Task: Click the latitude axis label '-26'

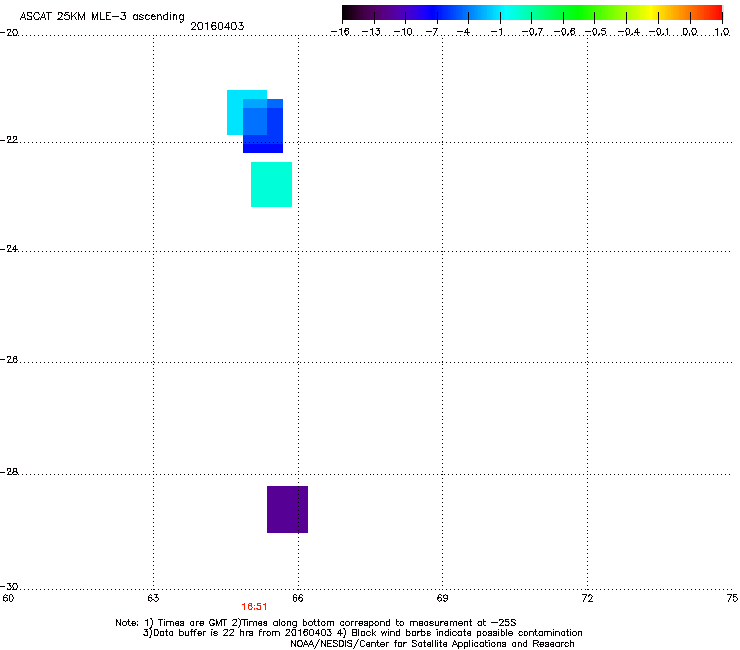Action: click(x=9, y=360)
